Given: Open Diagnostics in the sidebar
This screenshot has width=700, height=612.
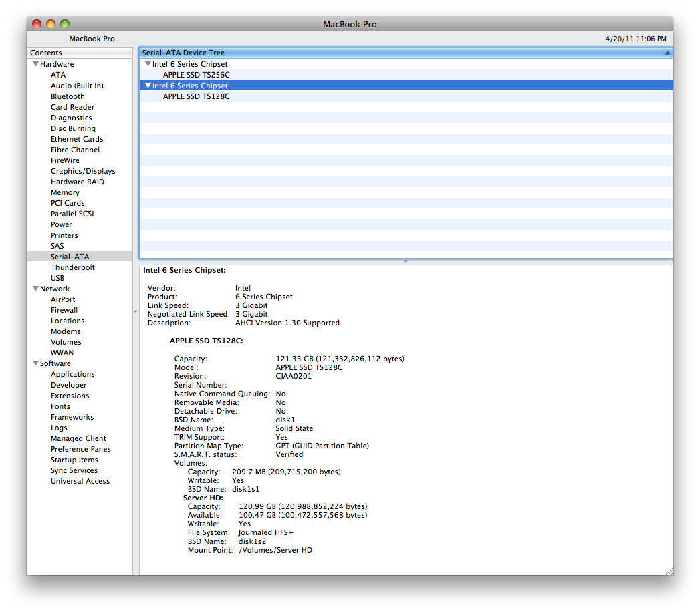Looking at the screenshot, I should (x=71, y=118).
